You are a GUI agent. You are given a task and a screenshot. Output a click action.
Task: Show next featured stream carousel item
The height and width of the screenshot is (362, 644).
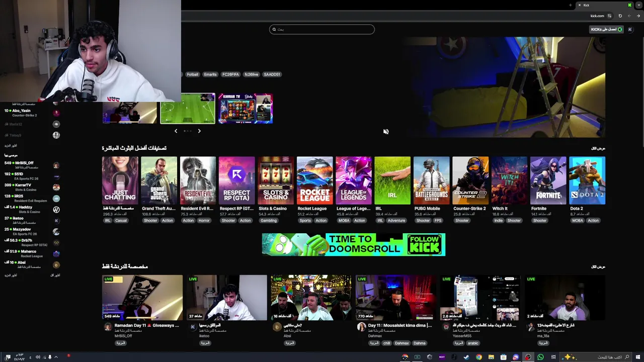[199, 131]
